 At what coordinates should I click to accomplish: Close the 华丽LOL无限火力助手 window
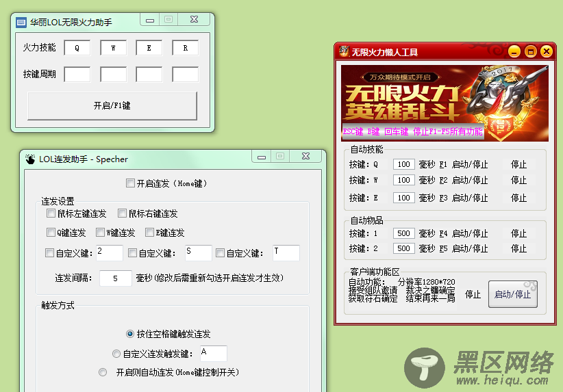tap(194, 20)
